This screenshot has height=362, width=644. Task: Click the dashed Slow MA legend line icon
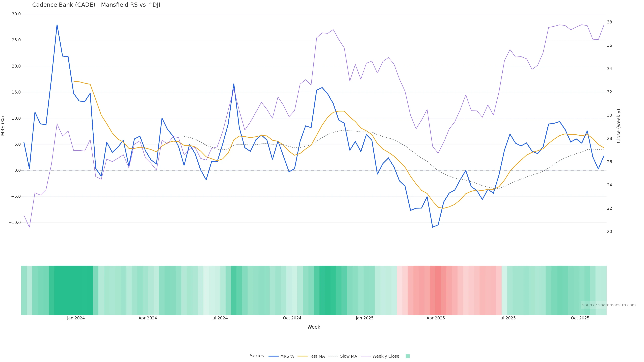(x=333, y=356)
